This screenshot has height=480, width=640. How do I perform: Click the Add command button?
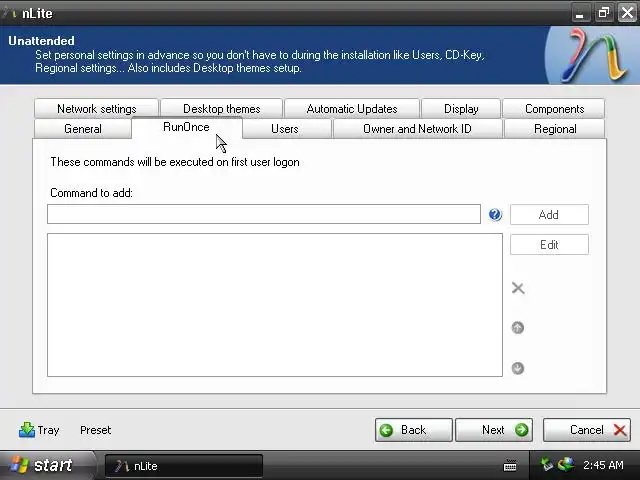(x=549, y=215)
